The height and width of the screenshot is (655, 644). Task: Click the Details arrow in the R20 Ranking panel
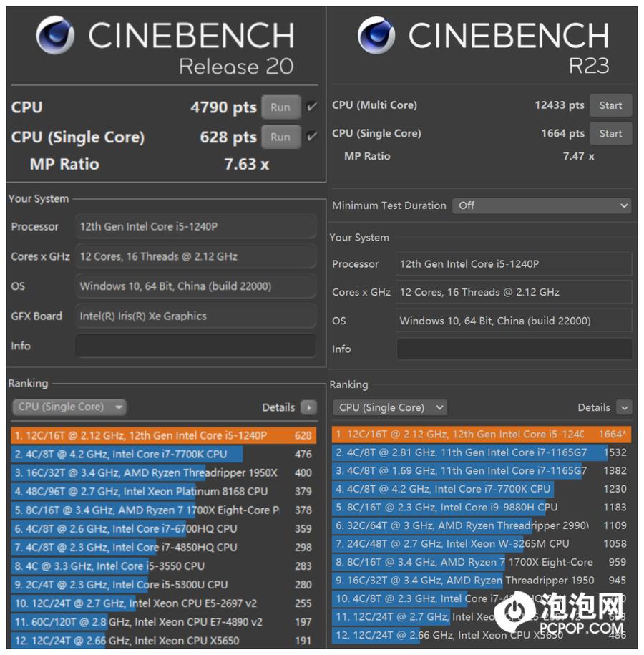click(307, 407)
